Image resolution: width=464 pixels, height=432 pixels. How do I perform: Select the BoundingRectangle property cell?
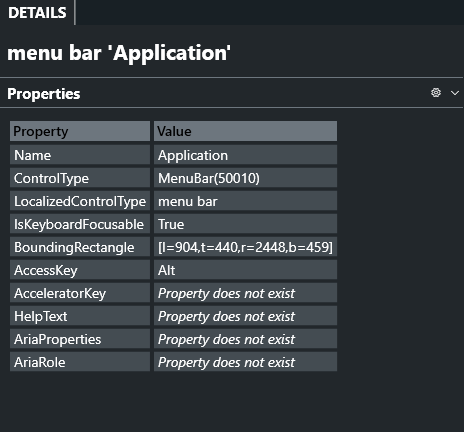click(80, 247)
